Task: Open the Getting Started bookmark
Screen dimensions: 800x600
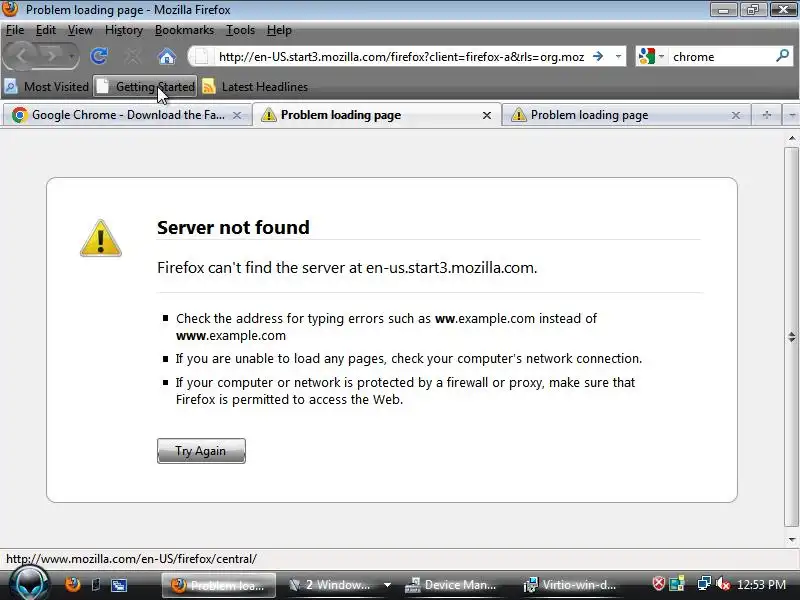Action: [x=146, y=87]
